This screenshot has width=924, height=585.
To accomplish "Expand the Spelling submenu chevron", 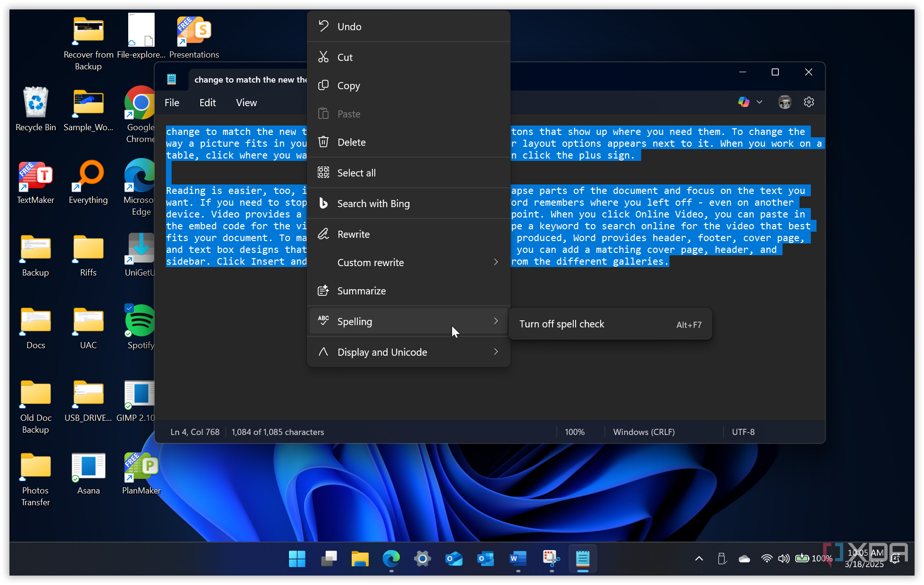I will point(496,321).
